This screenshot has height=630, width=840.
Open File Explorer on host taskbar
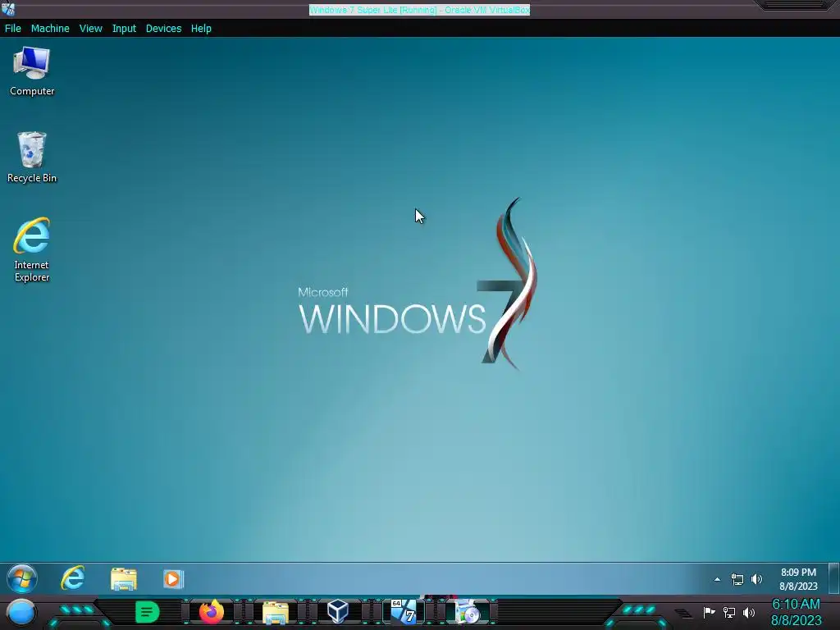click(x=276, y=612)
